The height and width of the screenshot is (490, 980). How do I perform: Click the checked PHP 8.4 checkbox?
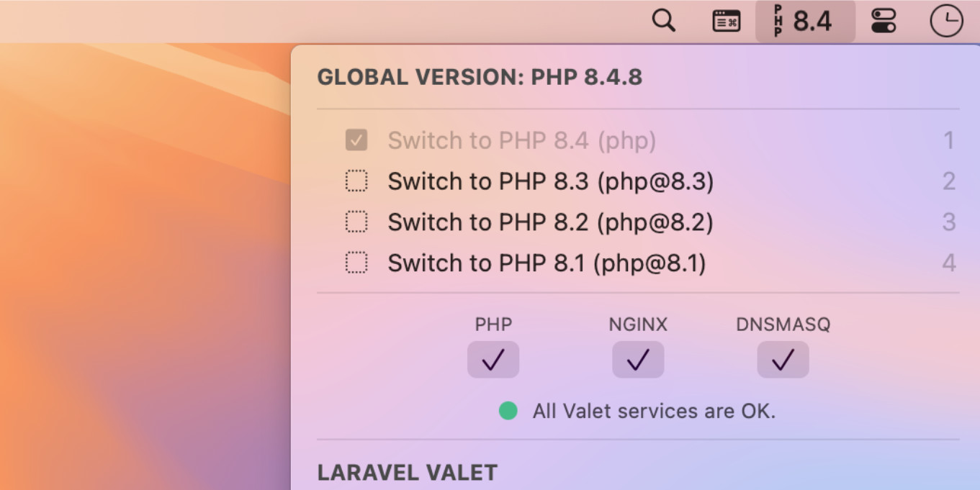point(356,140)
